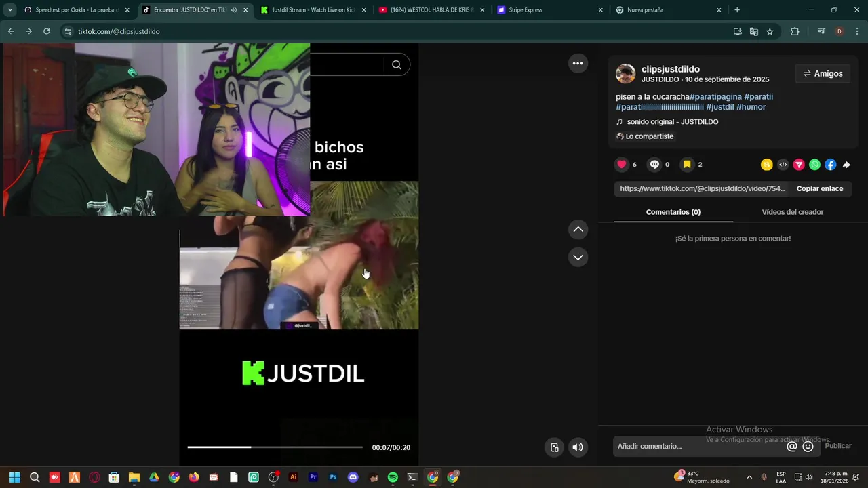Share on WhatsApp icon
This screenshot has width=868, height=488.
tap(814, 165)
